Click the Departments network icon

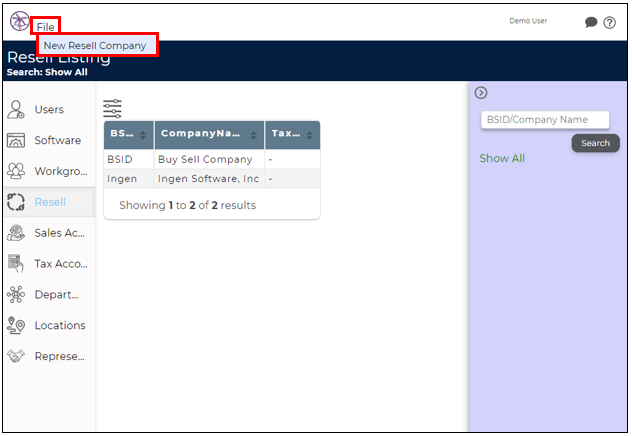click(16, 295)
